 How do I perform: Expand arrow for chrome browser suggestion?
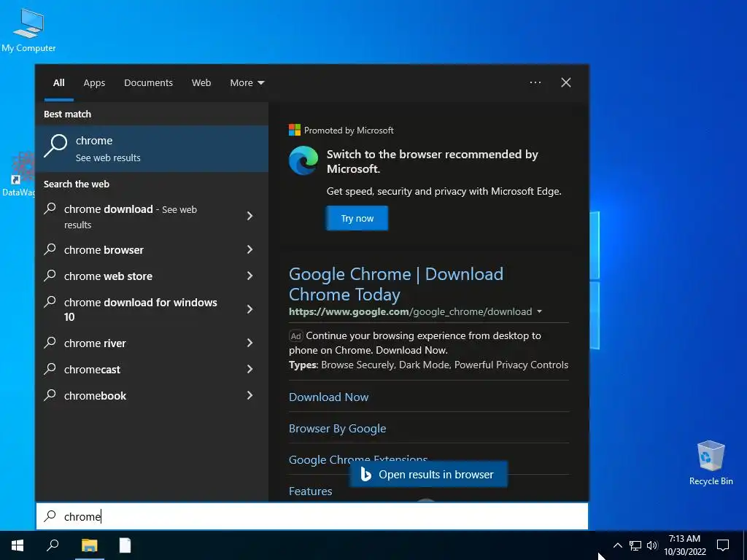point(249,249)
